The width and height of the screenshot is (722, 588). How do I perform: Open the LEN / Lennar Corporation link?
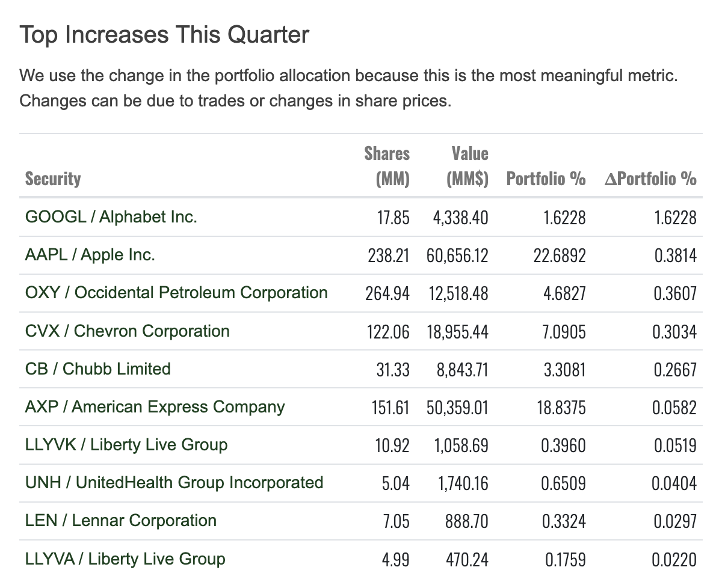coord(121,521)
